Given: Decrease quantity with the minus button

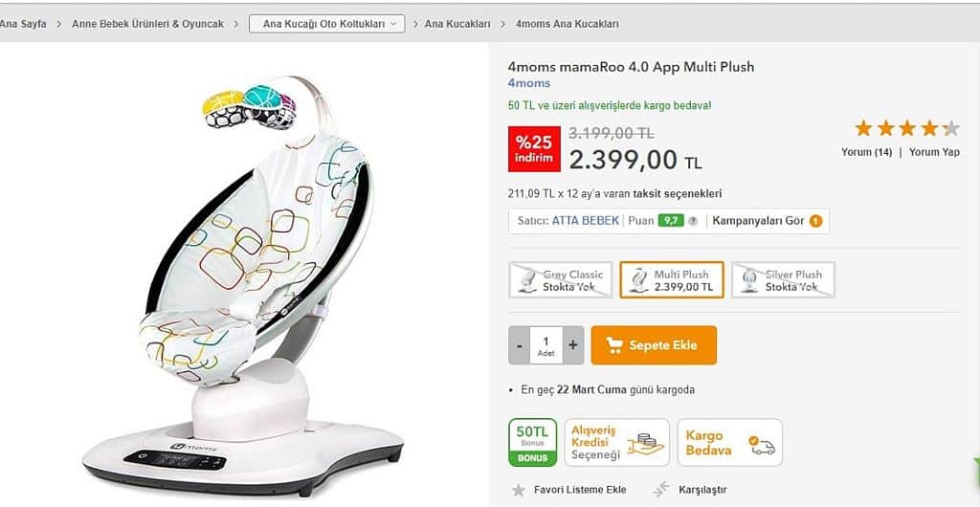Looking at the screenshot, I should click(x=520, y=345).
